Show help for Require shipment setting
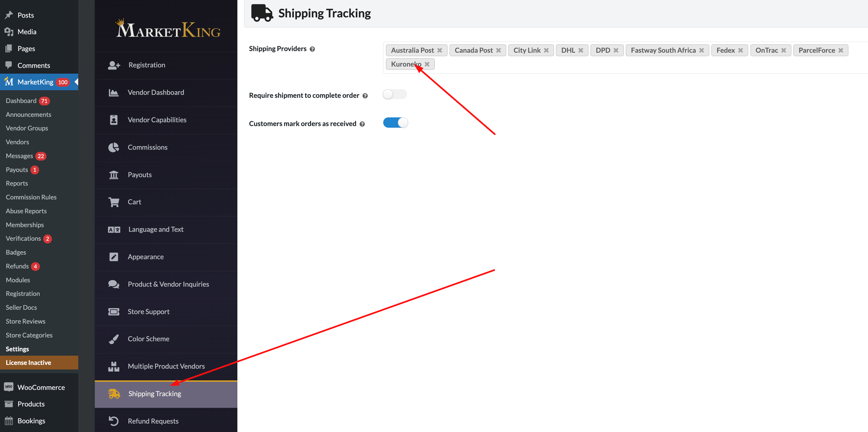This screenshot has height=432, width=868. coord(365,96)
